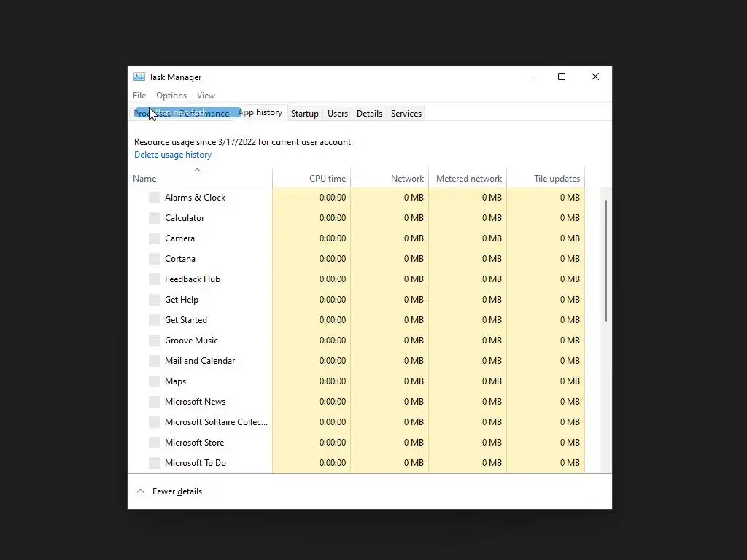
Task: Open the File menu
Action: 139,96
